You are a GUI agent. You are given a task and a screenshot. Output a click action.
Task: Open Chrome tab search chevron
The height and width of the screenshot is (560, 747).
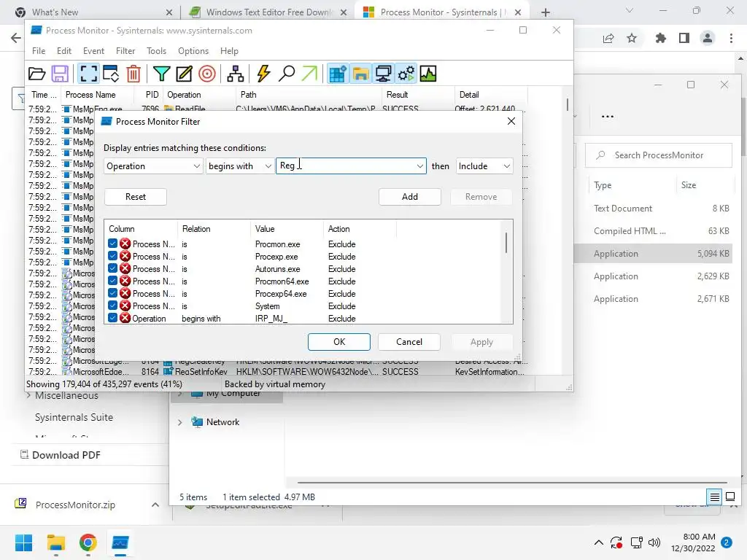click(630, 10)
